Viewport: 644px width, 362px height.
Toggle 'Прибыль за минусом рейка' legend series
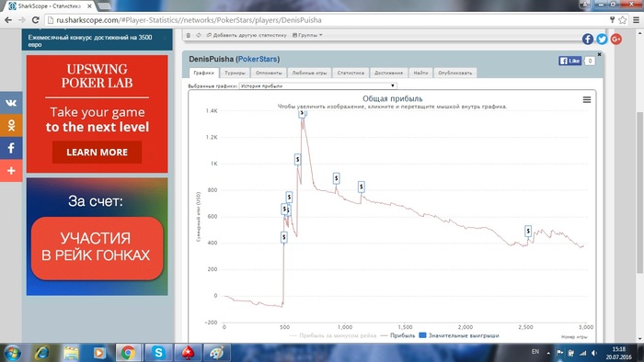click(x=333, y=335)
